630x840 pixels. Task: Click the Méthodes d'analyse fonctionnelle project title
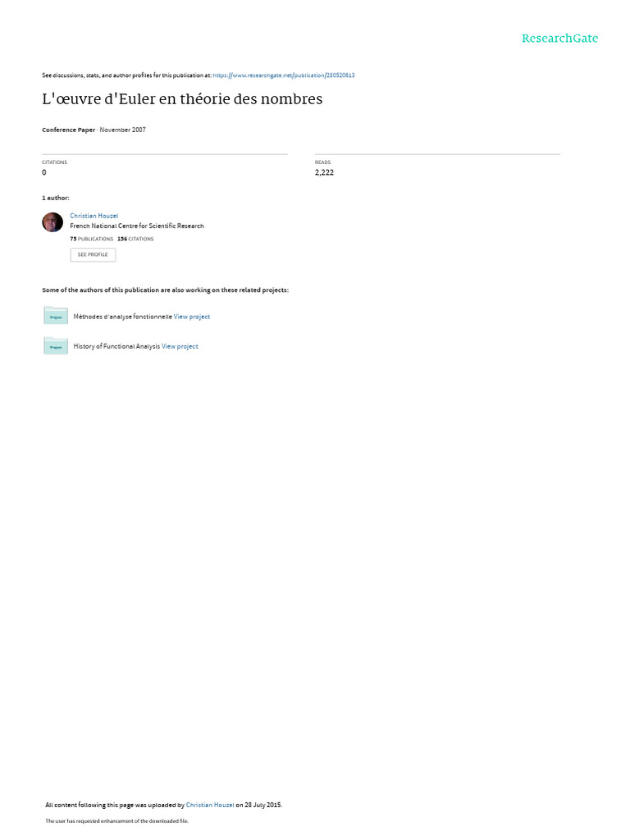(123, 317)
